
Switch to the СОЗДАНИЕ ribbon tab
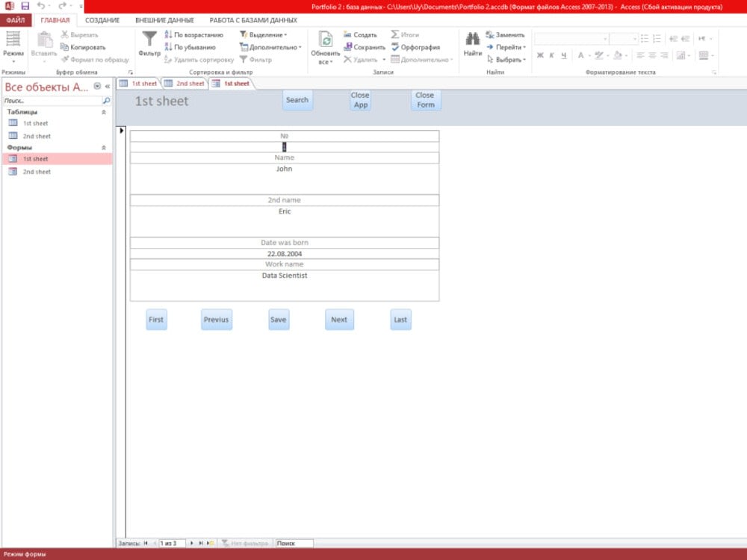coord(102,20)
